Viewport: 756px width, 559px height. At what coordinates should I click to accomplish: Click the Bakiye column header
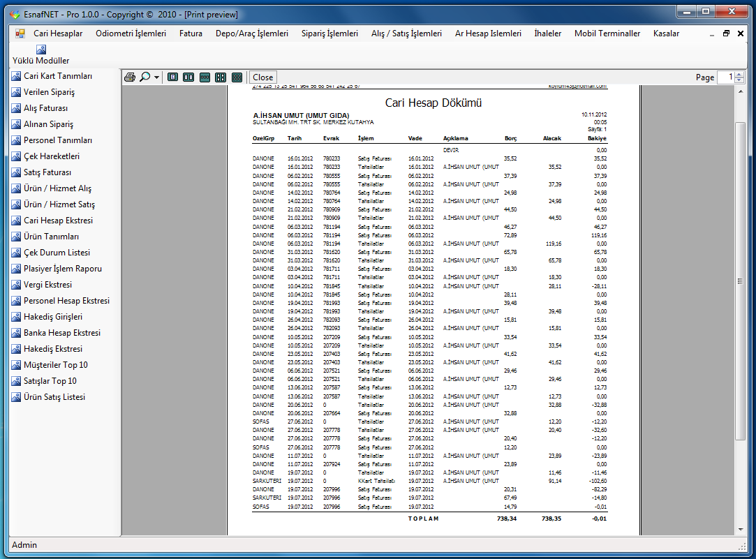coord(597,138)
